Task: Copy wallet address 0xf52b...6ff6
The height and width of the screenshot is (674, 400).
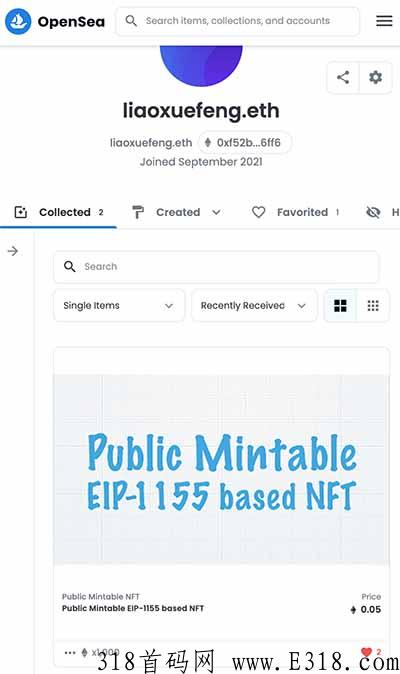Action: coord(244,142)
